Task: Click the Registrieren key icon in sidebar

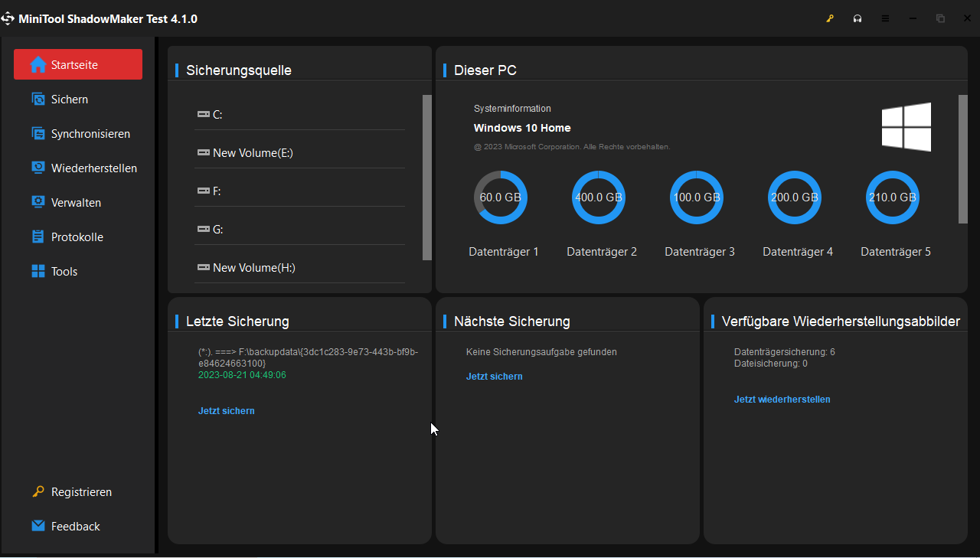Action: coord(38,492)
